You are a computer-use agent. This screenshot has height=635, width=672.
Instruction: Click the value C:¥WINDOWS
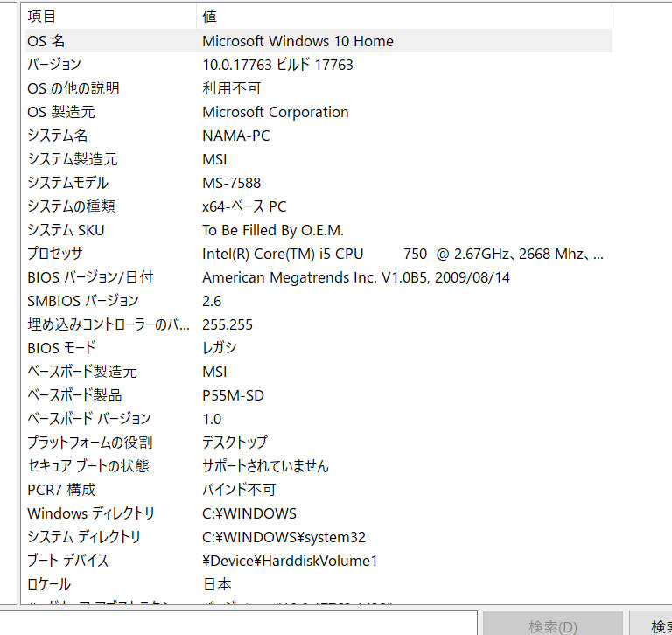(249, 513)
